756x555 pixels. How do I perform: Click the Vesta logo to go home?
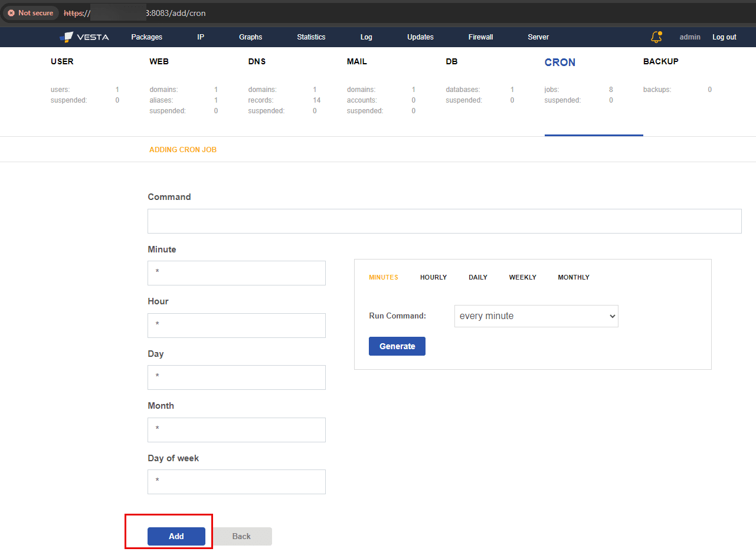click(85, 37)
